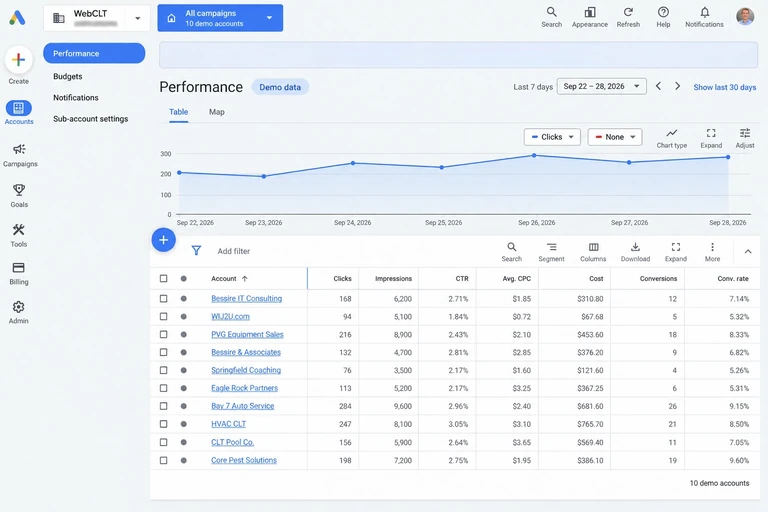The image size is (768, 512).
Task: Click the top bar Search icon
Action: click(552, 12)
